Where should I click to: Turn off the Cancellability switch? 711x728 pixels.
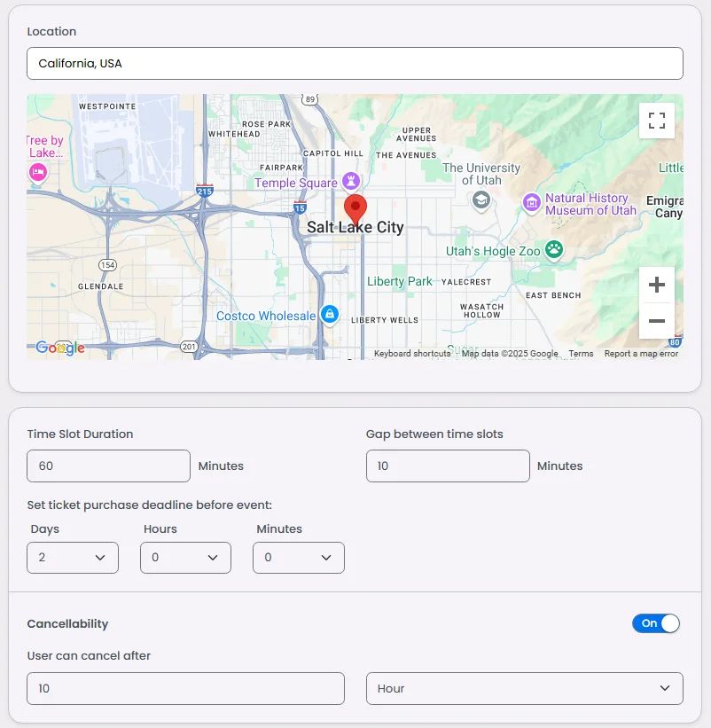(x=655, y=623)
